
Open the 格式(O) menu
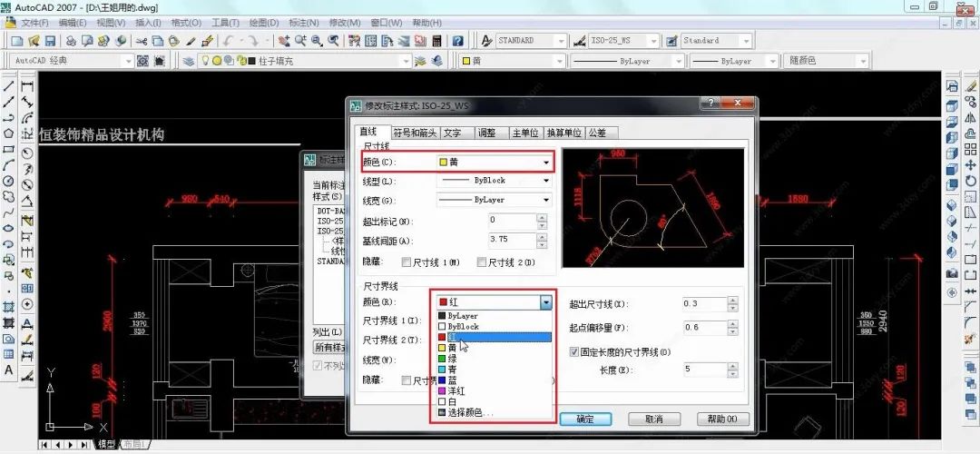(186, 23)
